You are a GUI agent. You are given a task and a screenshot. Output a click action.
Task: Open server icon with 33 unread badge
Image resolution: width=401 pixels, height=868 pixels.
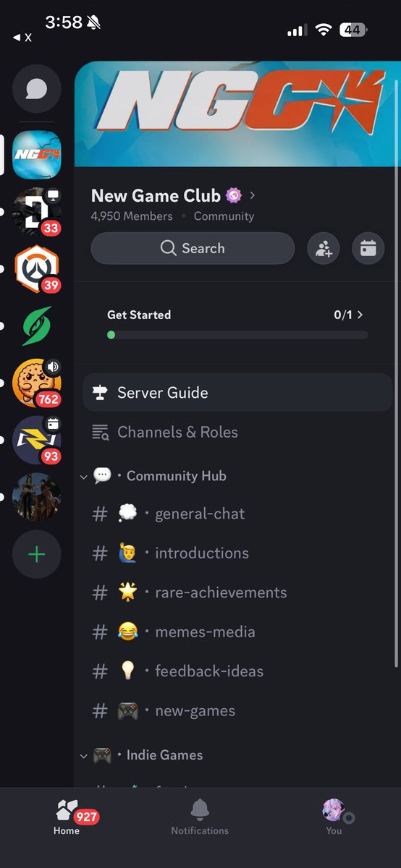coord(37,211)
